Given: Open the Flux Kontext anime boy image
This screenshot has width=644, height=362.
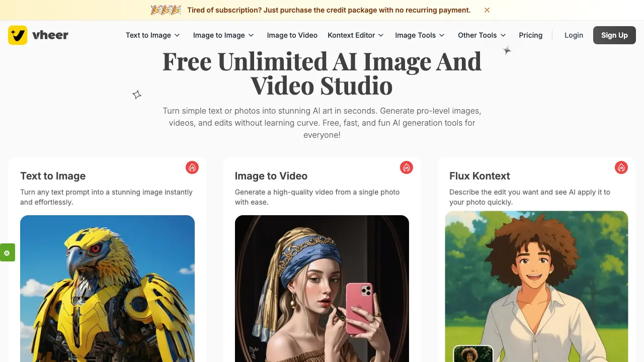Looking at the screenshot, I should tap(536, 287).
